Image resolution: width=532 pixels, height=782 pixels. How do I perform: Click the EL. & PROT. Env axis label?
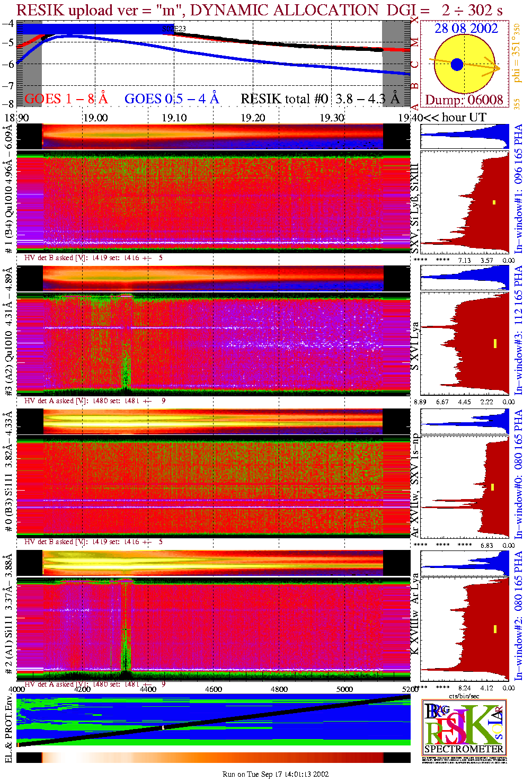tap(8, 728)
